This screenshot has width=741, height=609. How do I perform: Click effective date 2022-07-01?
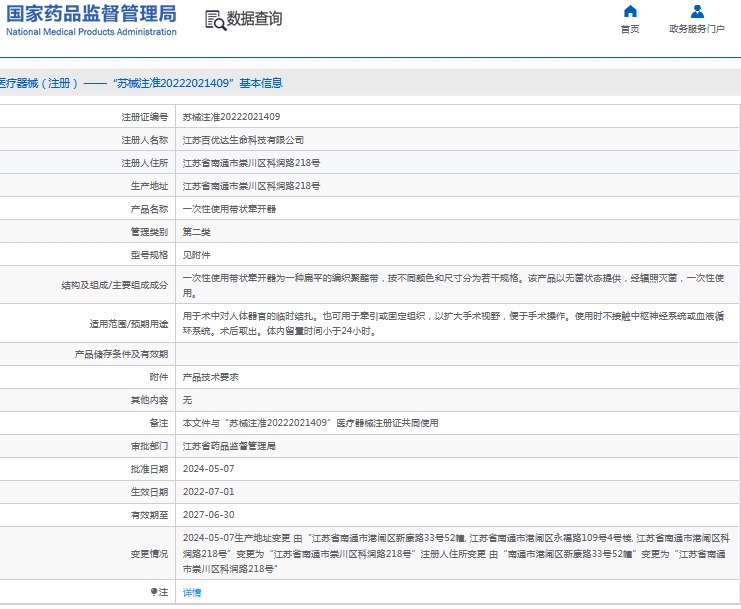click(x=208, y=492)
